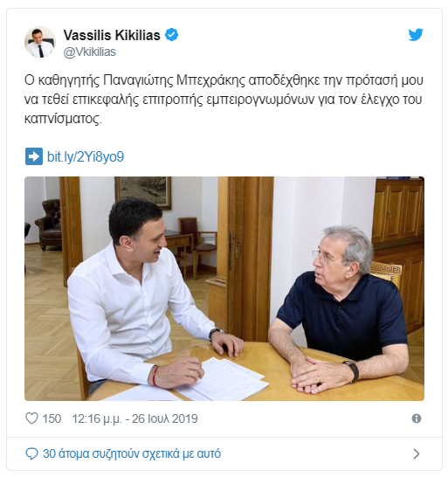This screenshot has height=477, width=448.
Task: Click the blue arrow emoji before the link
Action: pos(34,156)
